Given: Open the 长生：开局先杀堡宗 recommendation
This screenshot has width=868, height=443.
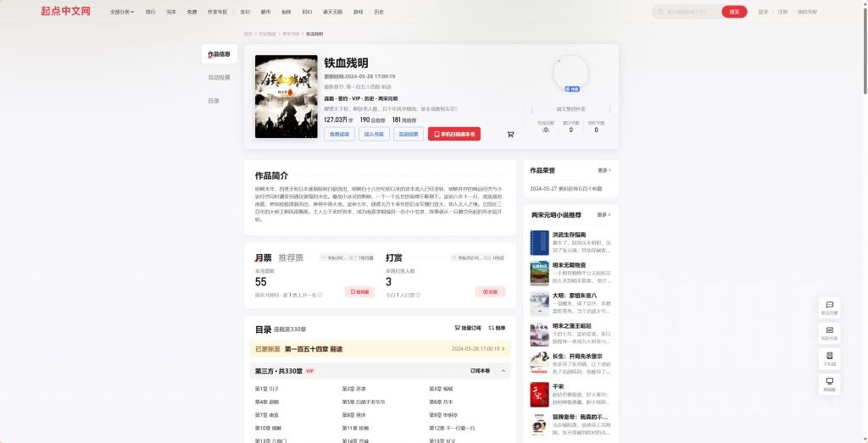Looking at the screenshot, I should [577, 356].
